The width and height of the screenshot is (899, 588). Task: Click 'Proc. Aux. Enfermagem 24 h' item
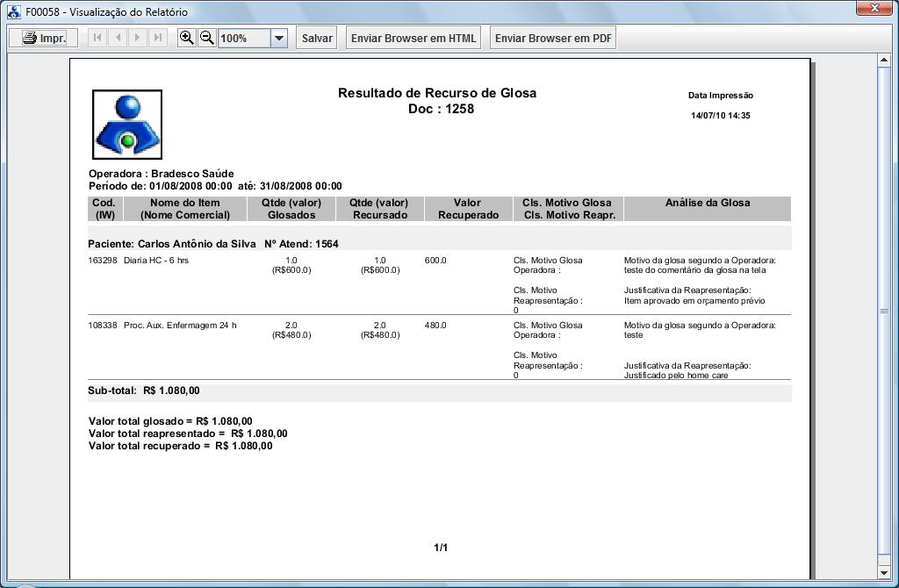(180, 325)
